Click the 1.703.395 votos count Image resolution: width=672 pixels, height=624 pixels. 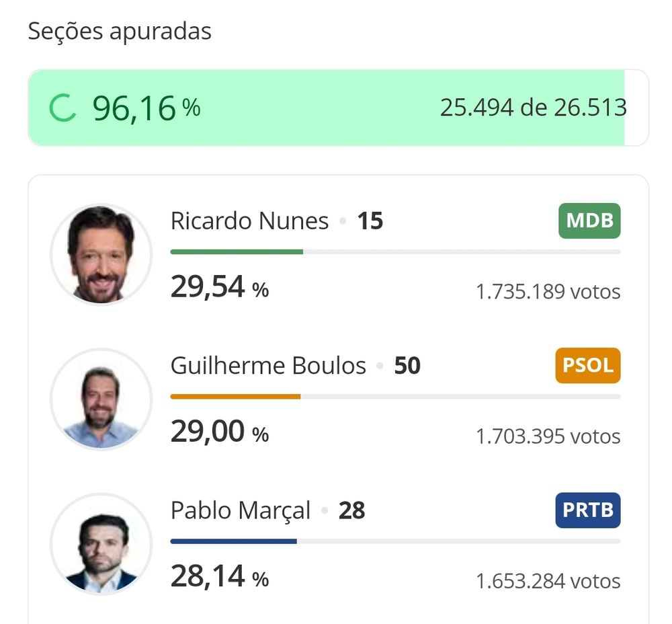coord(548,436)
